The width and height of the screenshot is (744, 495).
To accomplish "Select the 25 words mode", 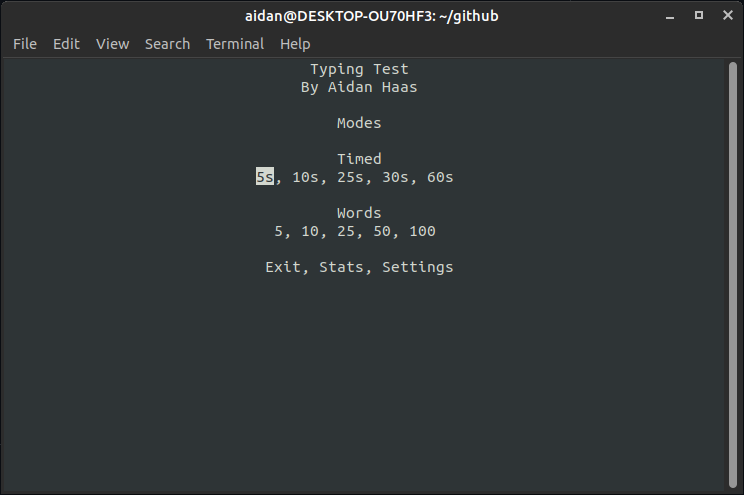I will click(346, 231).
